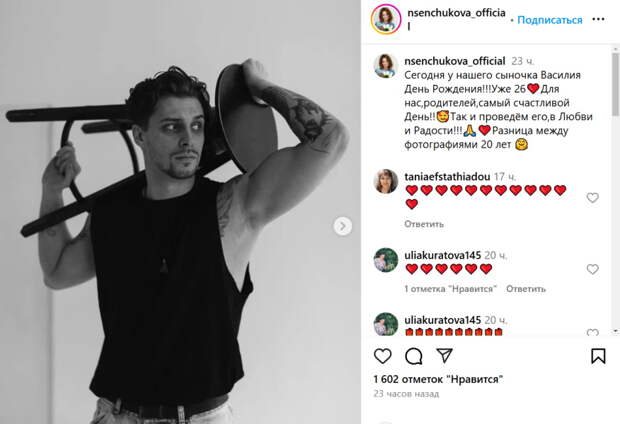Screen dimensions: 620x424
Task: Open the three-dots more options menu
Action: (x=598, y=19)
